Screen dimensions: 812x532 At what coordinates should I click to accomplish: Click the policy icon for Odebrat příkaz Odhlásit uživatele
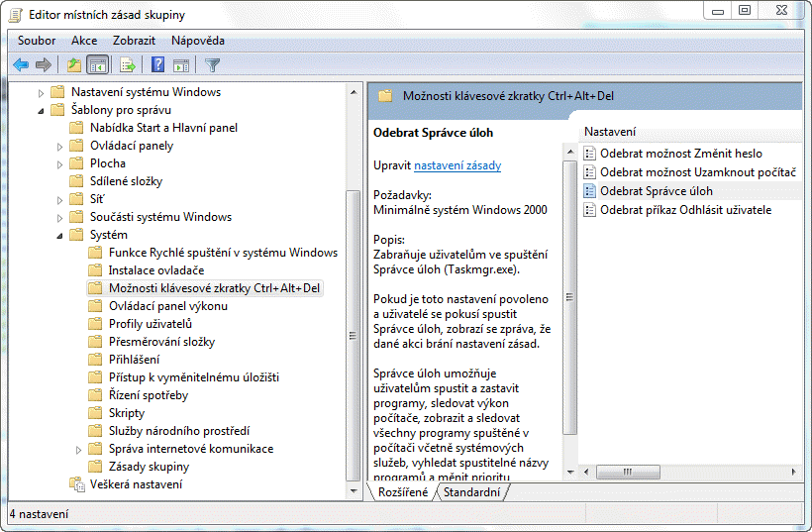(x=589, y=210)
